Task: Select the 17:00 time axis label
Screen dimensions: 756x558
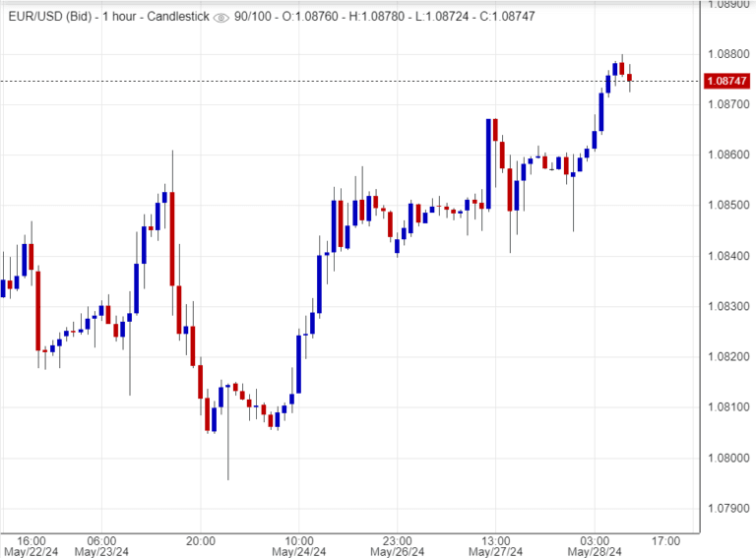Action: pos(665,541)
